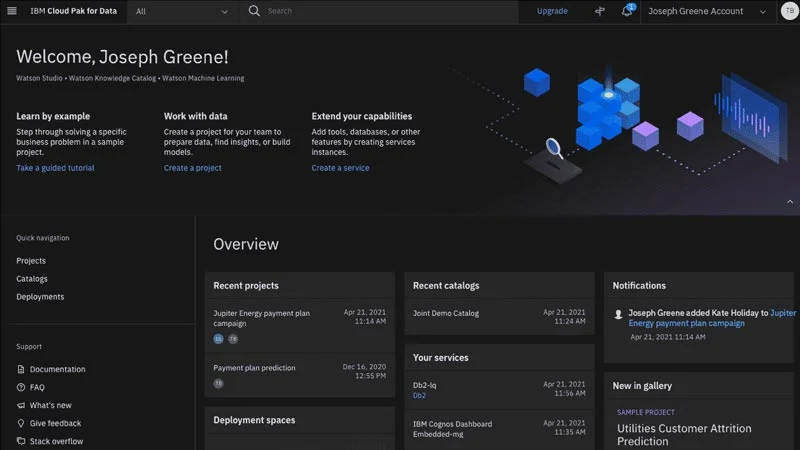800x450 pixels.
Task: Click the Create a project link
Action: 193,168
